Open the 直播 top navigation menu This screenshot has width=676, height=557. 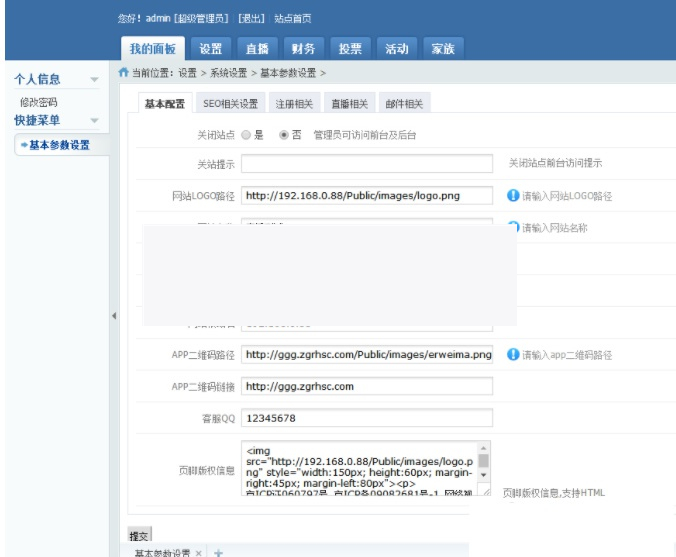(256, 48)
